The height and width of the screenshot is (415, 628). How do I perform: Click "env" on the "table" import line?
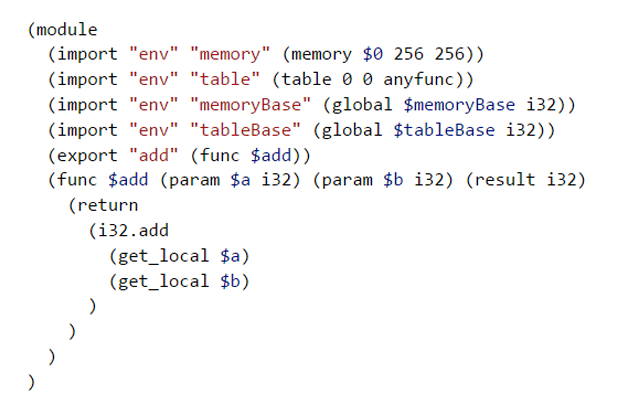153,79
